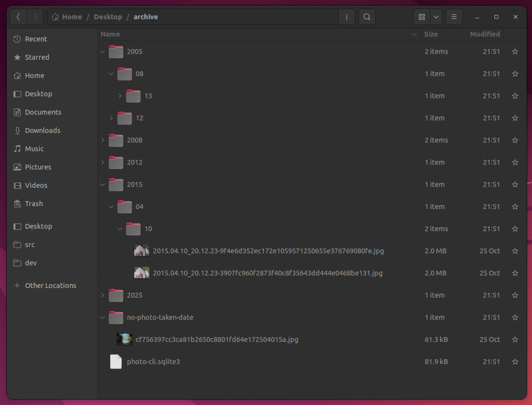The width and height of the screenshot is (532, 405).
Task: Select thumbnail of 2015.04.10_20.12.23-9f4e6d... jpg
Action: click(x=142, y=251)
